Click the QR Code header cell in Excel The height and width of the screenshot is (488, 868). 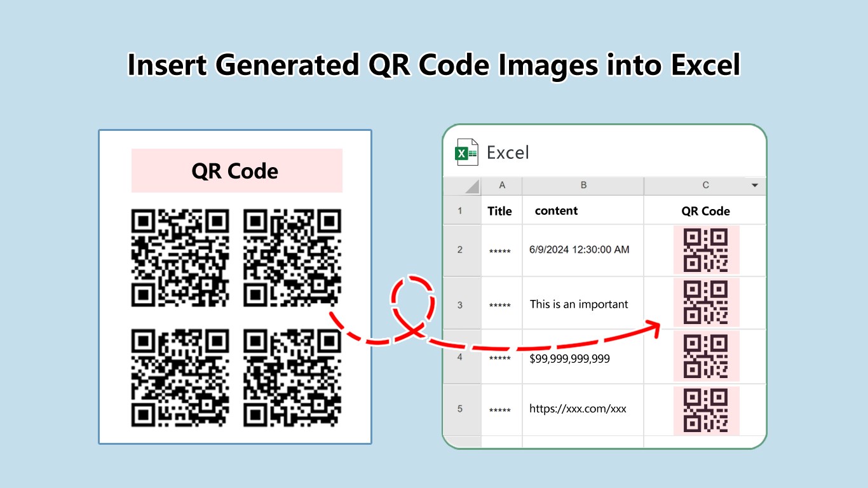tap(705, 211)
